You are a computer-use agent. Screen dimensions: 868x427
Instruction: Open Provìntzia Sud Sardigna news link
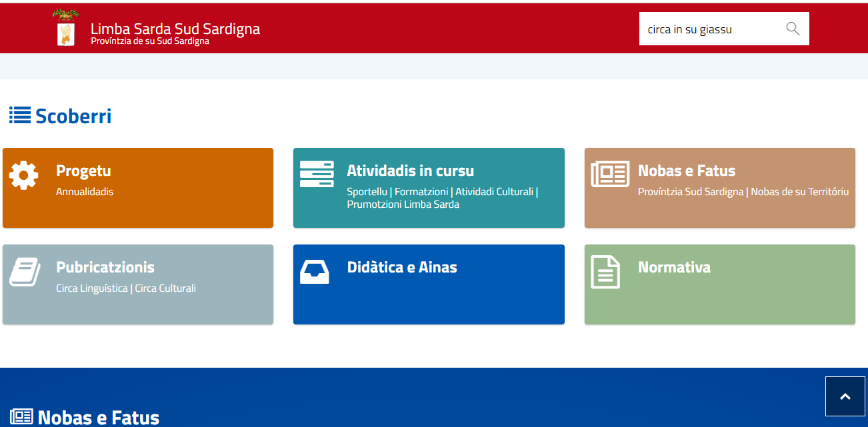[690, 192]
